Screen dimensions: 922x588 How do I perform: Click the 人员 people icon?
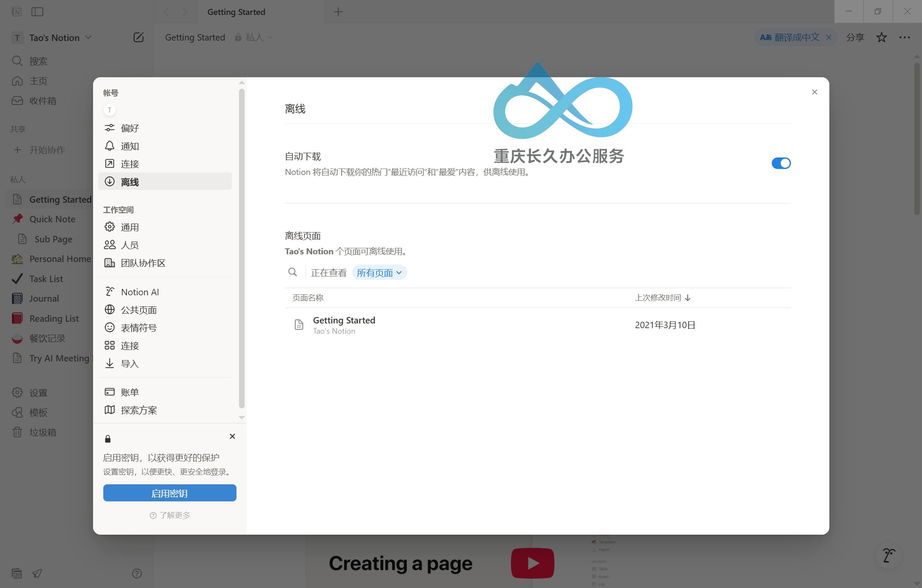(x=110, y=245)
